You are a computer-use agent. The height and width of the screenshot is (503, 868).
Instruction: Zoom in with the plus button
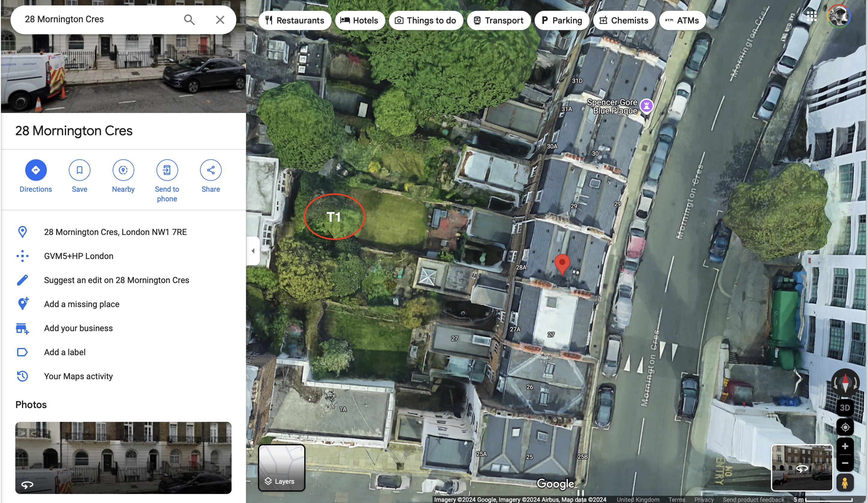(845, 446)
